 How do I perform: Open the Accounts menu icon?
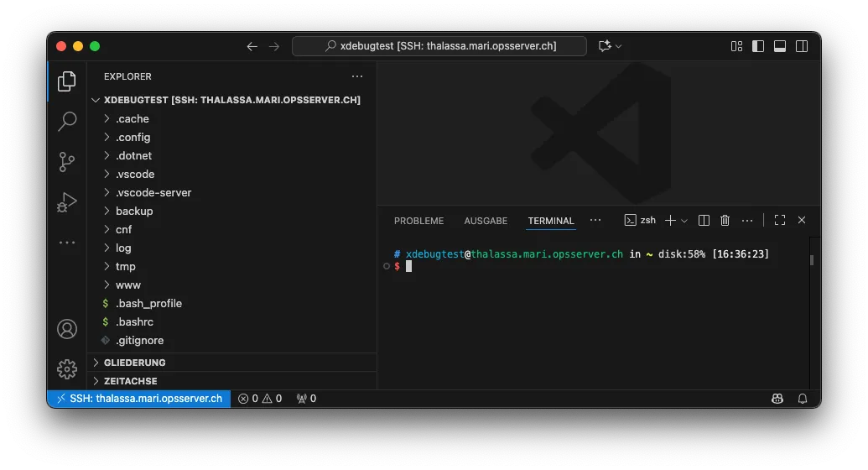(x=67, y=329)
